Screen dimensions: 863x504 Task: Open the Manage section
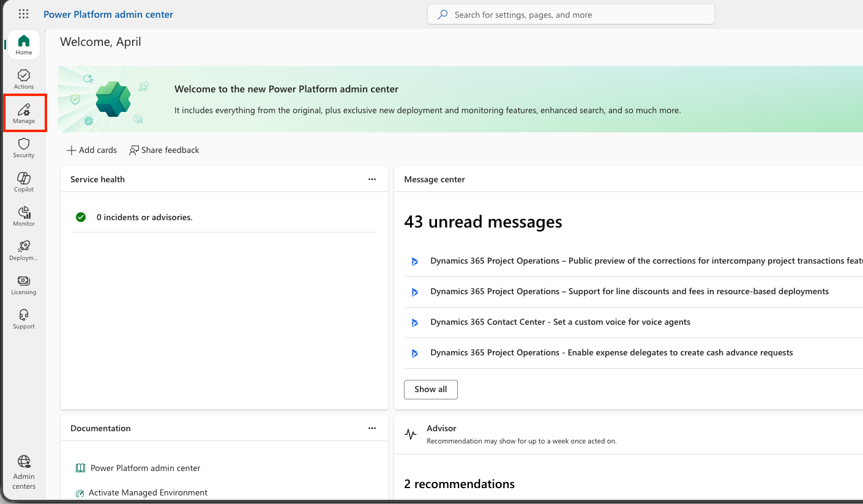pos(24,113)
